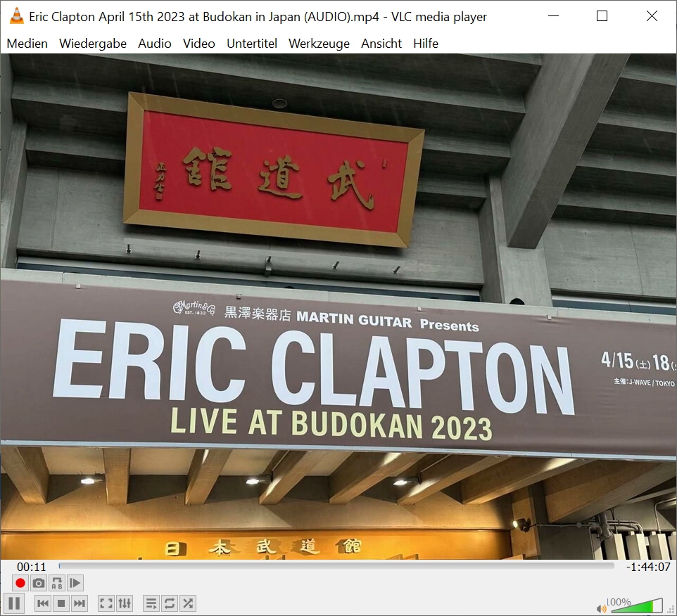
Task: Open the Audio menu
Action: point(155,44)
